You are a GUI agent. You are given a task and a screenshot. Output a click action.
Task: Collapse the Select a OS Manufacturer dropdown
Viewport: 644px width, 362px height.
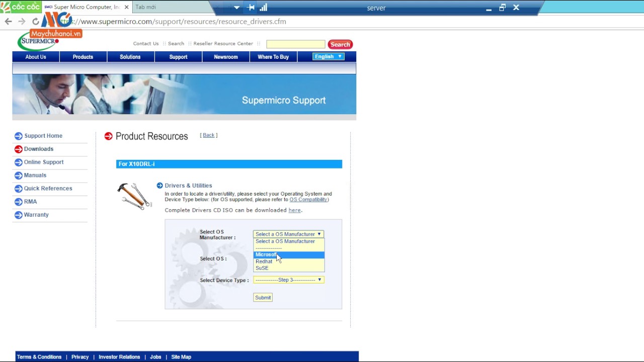tap(288, 234)
